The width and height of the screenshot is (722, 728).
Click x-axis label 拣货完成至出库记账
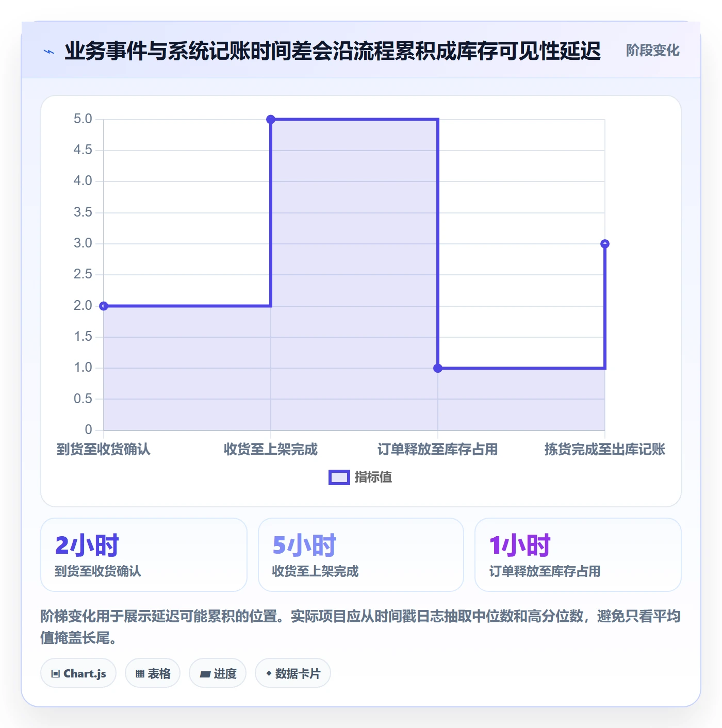pos(605,450)
